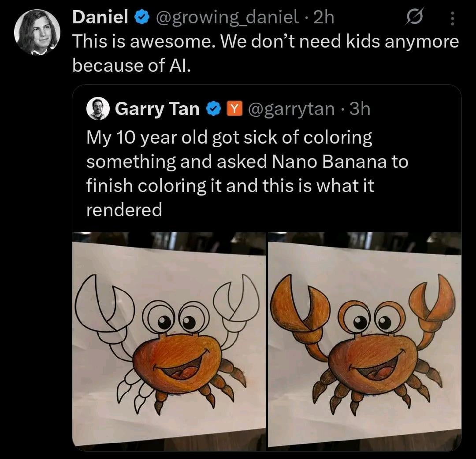Click the Garry Tan display name
476x459 pixels.
157,109
